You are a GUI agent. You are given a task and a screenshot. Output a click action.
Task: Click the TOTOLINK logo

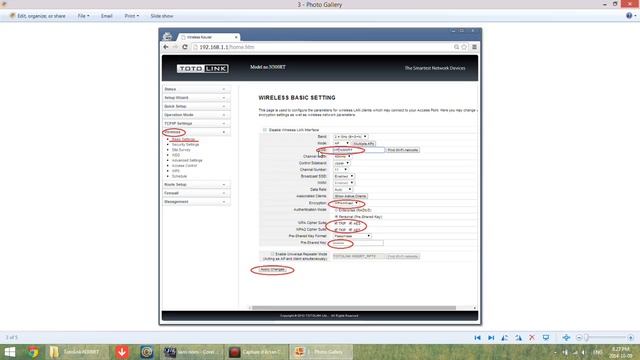pos(202,68)
